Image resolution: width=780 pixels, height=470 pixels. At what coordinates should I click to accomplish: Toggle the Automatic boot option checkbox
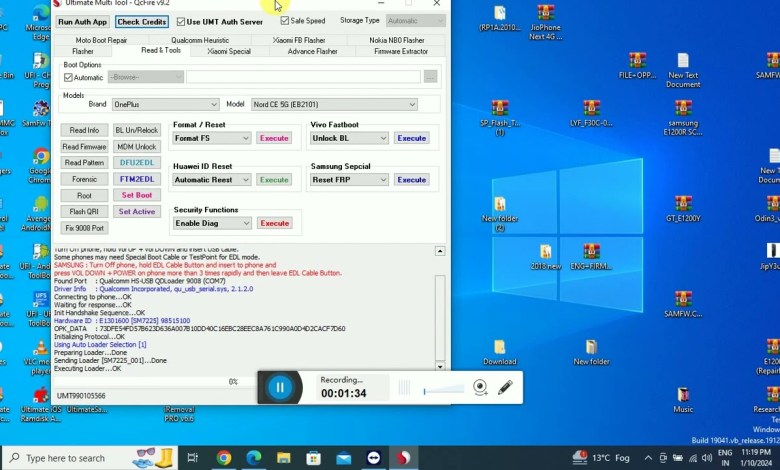(x=68, y=78)
